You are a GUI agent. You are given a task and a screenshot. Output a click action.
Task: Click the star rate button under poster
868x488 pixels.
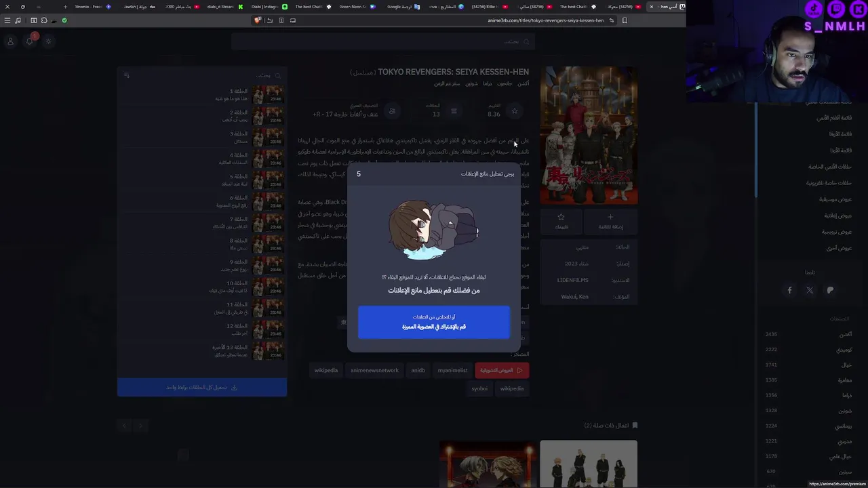[x=561, y=221]
